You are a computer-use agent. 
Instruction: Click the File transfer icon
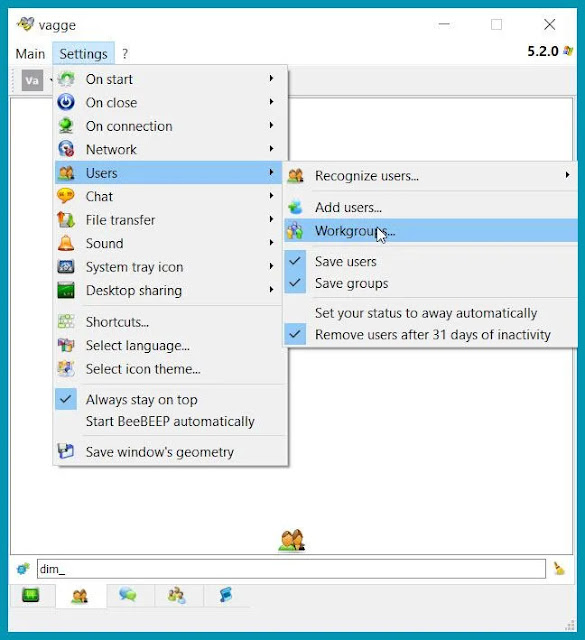click(x=66, y=220)
